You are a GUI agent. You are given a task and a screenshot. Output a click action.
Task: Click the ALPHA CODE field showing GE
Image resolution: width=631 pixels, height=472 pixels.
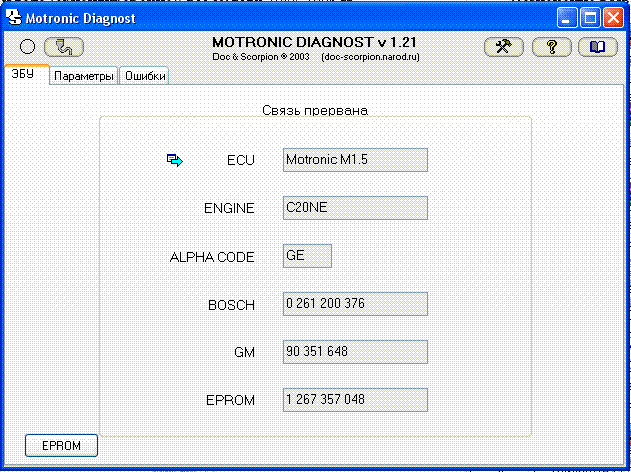pos(307,256)
